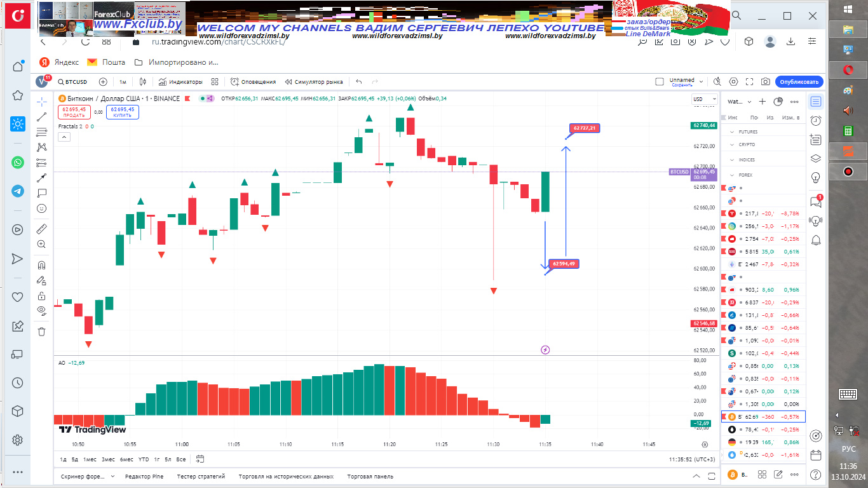This screenshot has width=868, height=488.
Task: Select the 5д time range
Action: [x=75, y=459]
